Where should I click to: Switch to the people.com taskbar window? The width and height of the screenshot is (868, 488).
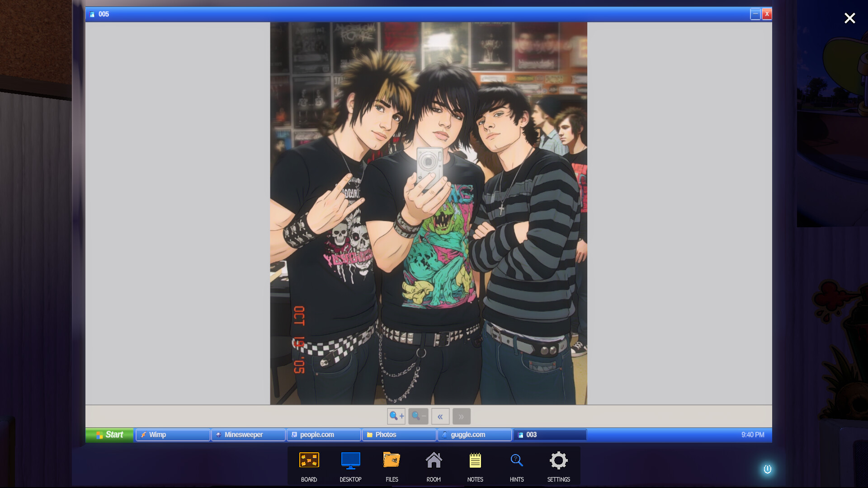[x=324, y=435]
